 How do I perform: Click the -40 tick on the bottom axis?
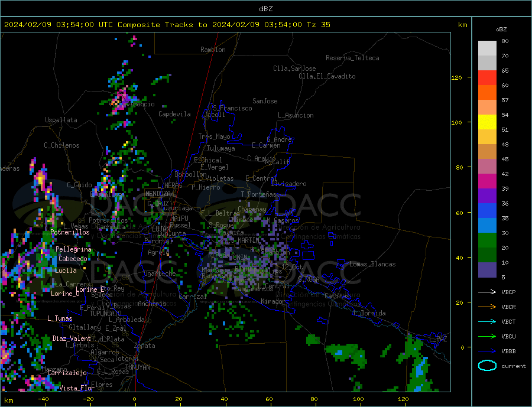click(x=43, y=399)
